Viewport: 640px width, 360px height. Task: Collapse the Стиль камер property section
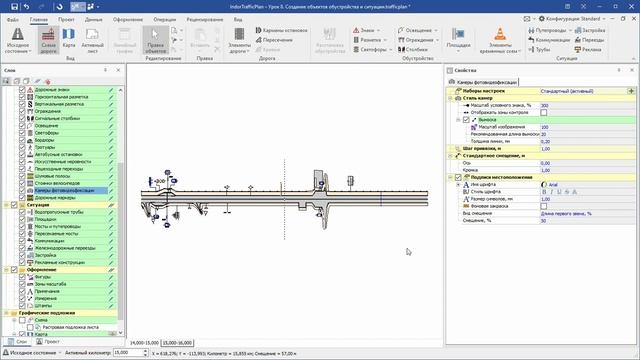pos(450,98)
